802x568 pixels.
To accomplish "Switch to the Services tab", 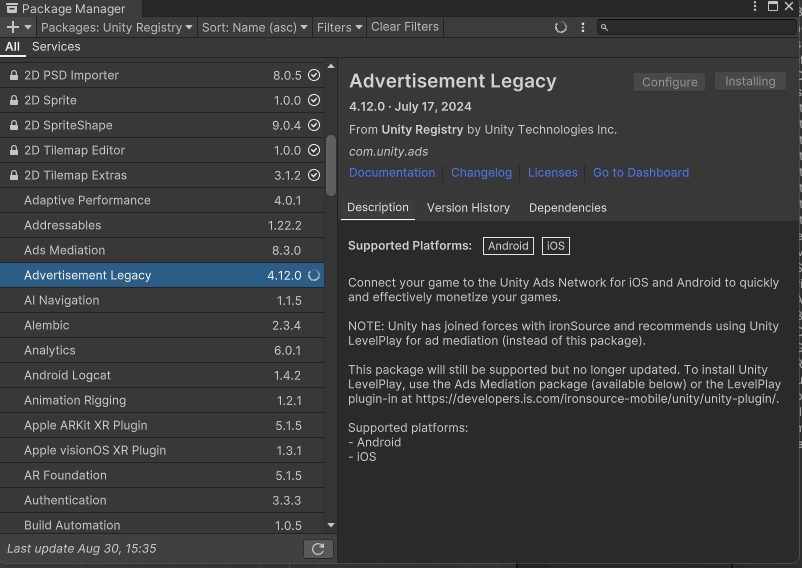I will coord(56,47).
